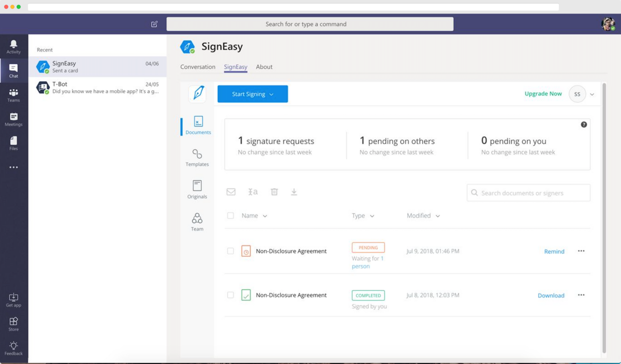This screenshot has height=364, width=621.
Task: Open Team section in SignEasy
Action: (197, 222)
